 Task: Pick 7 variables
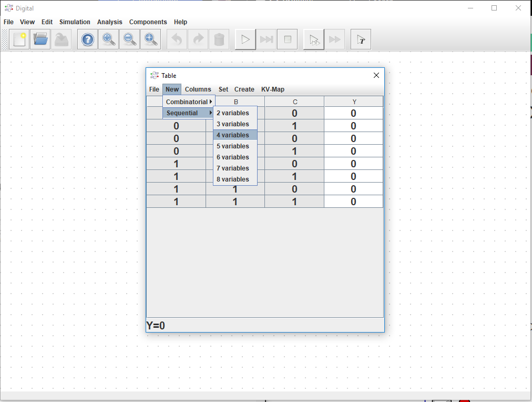tap(235, 168)
